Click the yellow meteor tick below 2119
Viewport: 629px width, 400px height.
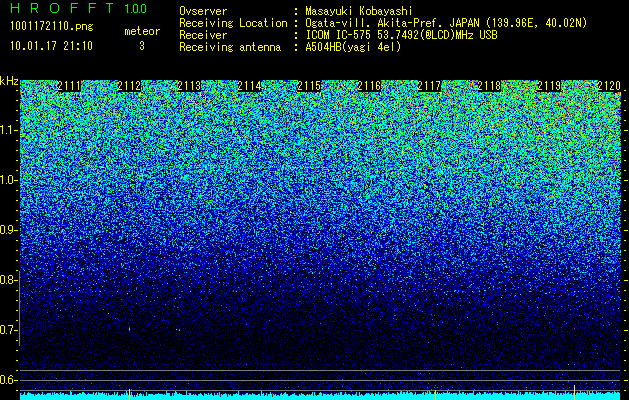[x=574, y=392]
